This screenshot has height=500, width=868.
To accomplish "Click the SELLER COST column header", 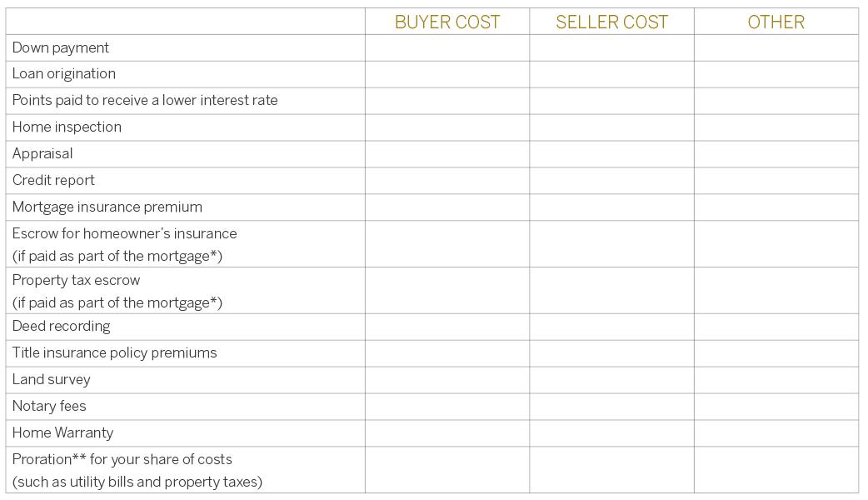I will [611, 22].
